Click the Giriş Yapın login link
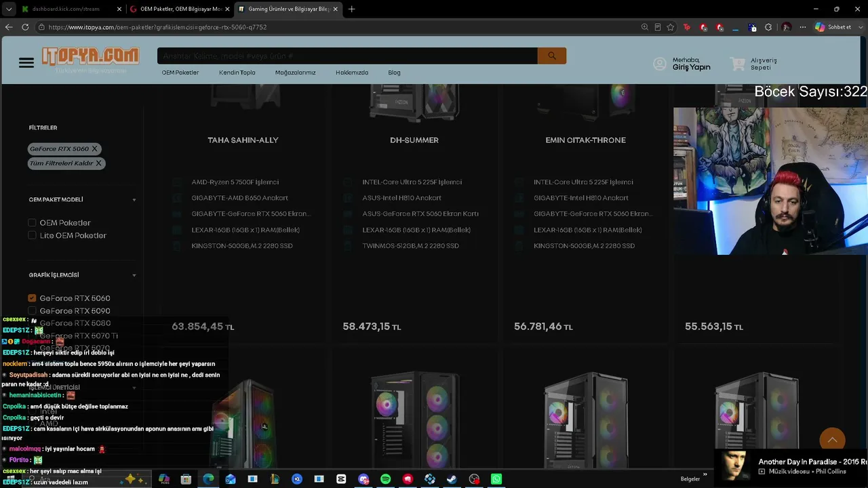Image resolution: width=868 pixels, height=488 pixels. point(691,67)
